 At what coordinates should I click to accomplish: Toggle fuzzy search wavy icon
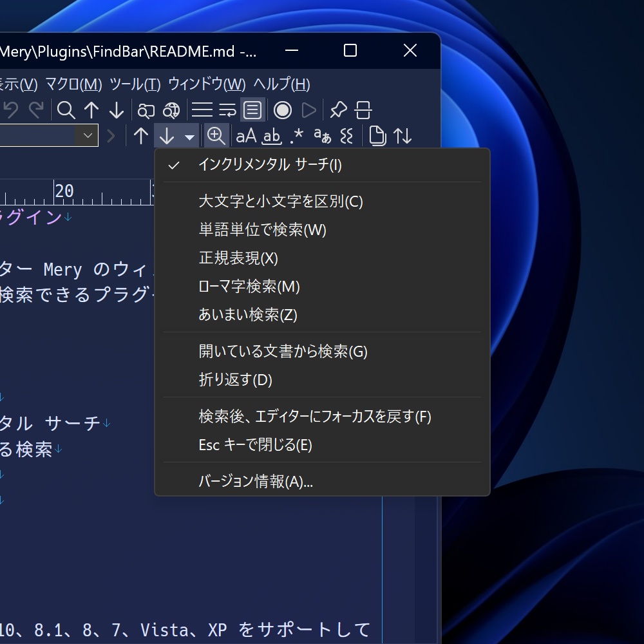(x=347, y=135)
